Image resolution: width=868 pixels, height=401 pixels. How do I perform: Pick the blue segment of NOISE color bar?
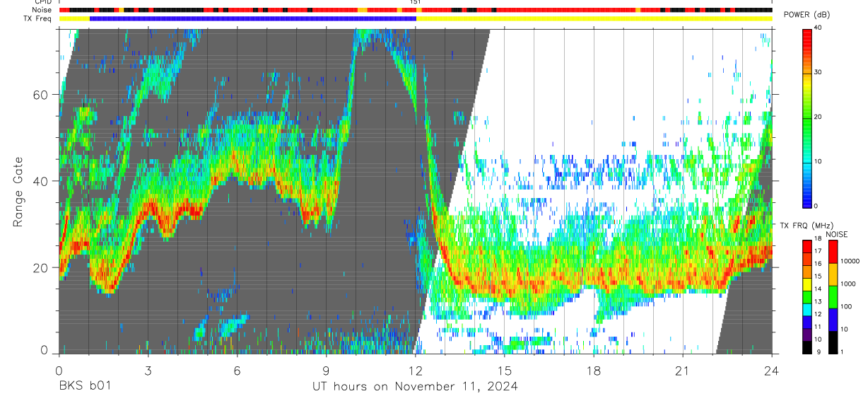833,320
